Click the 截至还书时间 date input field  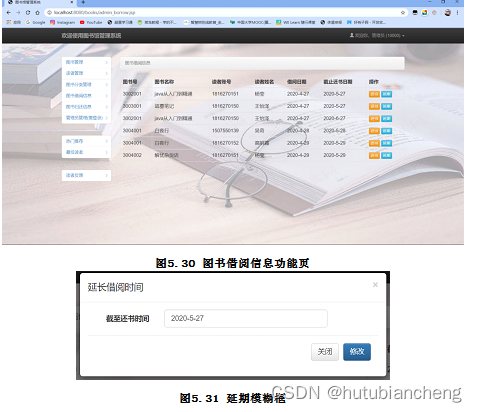(246, 319)
